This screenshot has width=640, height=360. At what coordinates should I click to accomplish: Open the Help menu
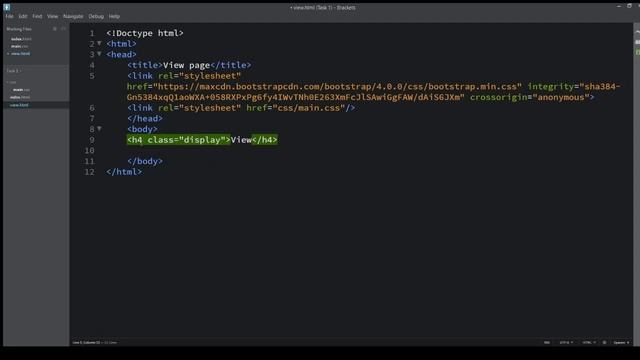114,16
